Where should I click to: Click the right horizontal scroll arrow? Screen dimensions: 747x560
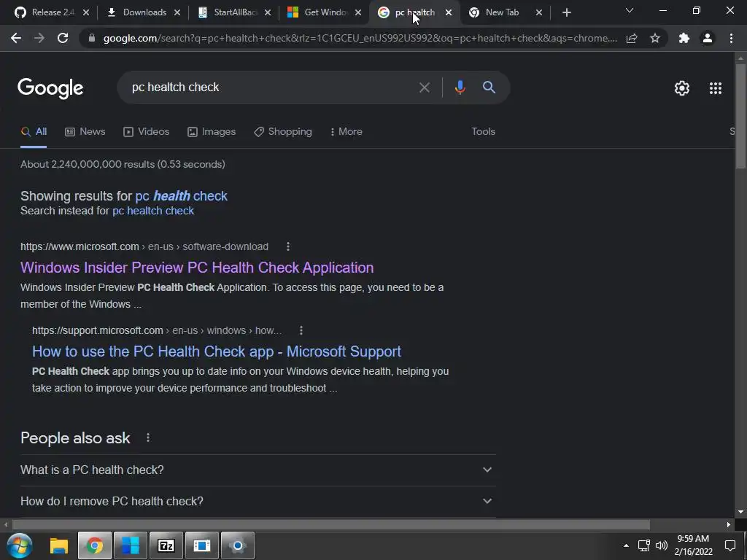click(729, 525)
